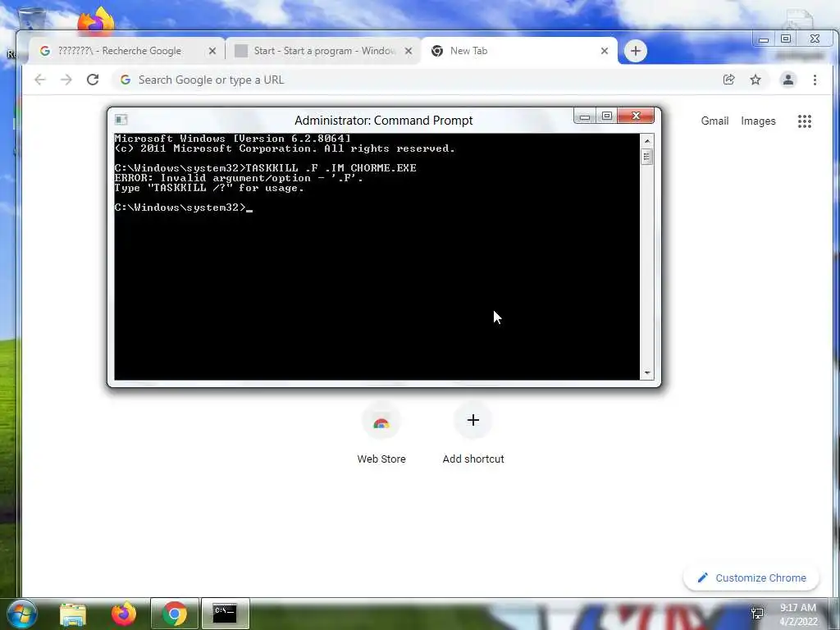The height and width of the screenshot is (630, 840).
Task: Open Chrome's three-dot menu
Action: (815, 80)
